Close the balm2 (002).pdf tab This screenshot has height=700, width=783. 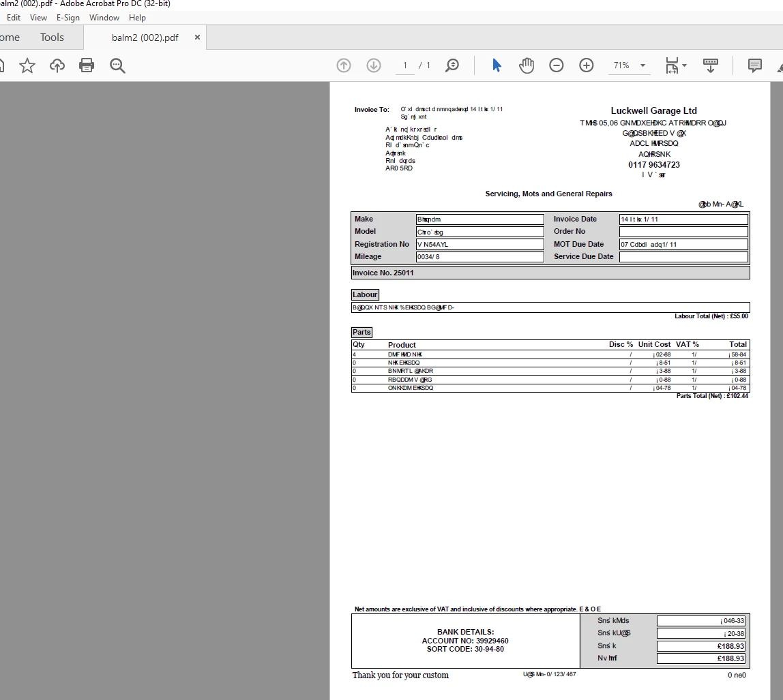[197, 37]
